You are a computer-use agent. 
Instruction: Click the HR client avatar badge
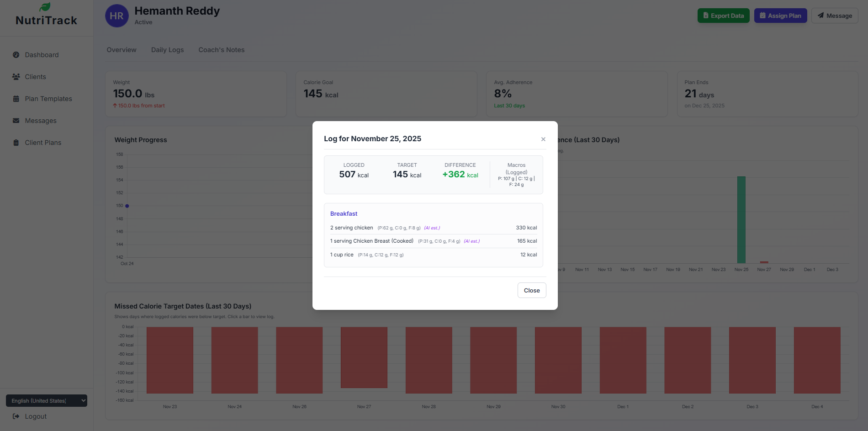(x=116, y=16)
